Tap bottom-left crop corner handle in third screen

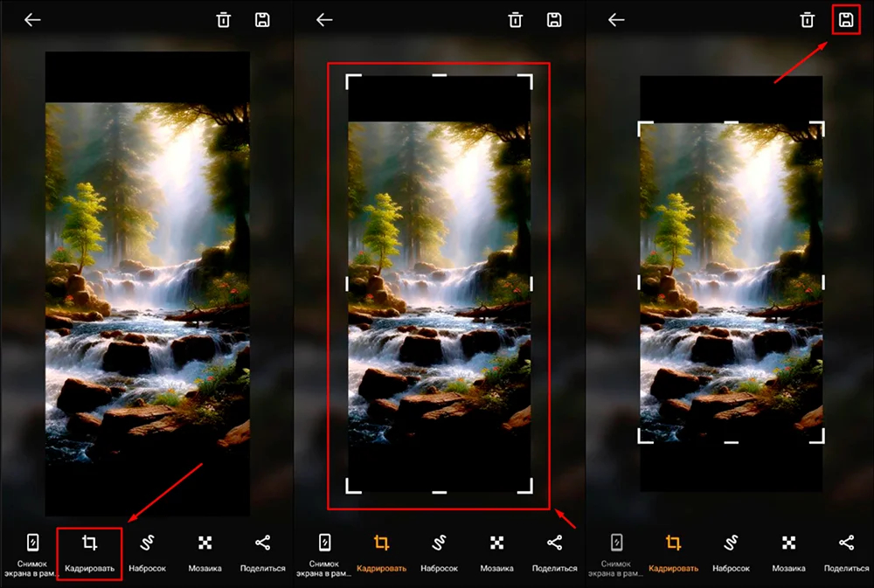(646, 436)
